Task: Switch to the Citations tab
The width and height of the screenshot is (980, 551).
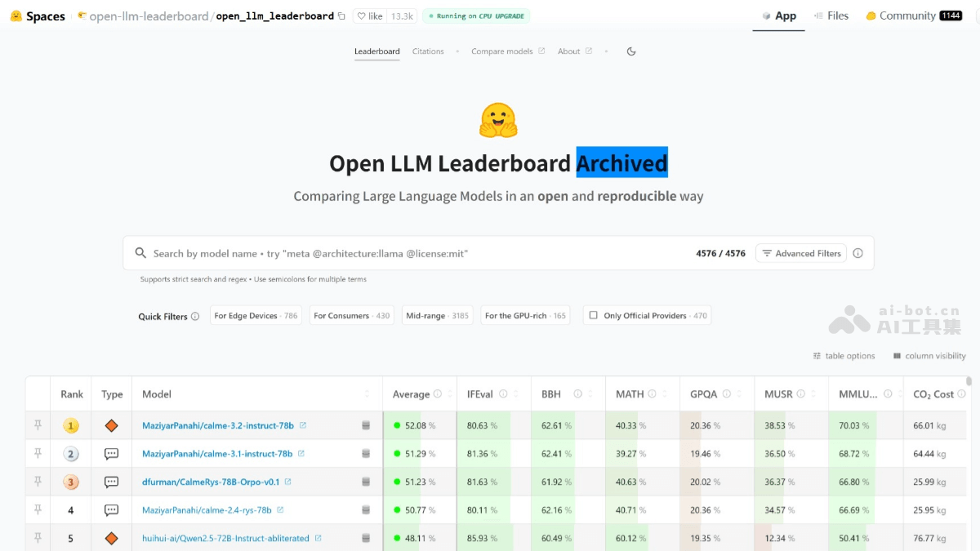Action: 427,51
